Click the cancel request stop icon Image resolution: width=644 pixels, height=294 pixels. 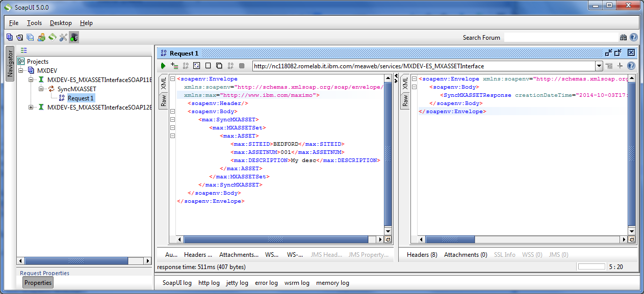click(242, 66)
